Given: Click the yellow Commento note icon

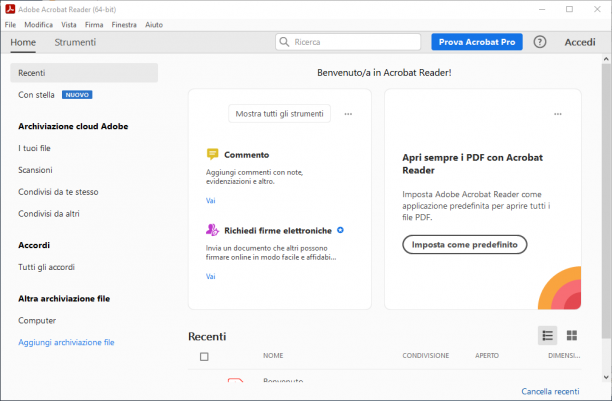Looking at the screenshot, I should coord(212,154).
